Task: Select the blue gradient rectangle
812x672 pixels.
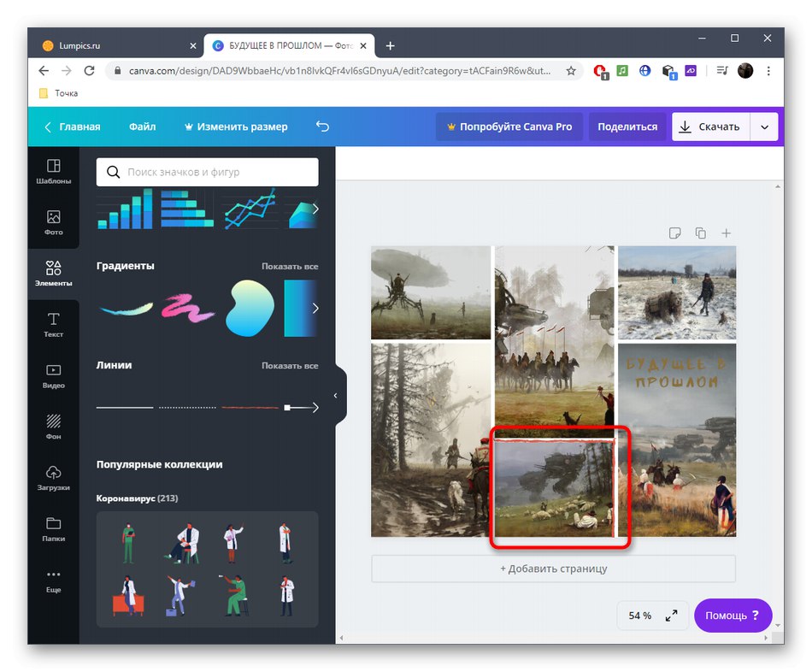Action: [299, 309]
